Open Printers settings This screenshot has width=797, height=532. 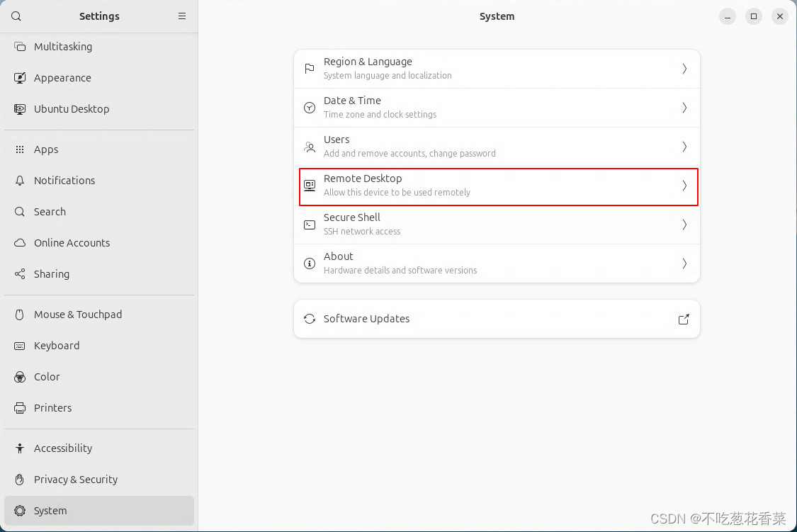pos(99,408)
